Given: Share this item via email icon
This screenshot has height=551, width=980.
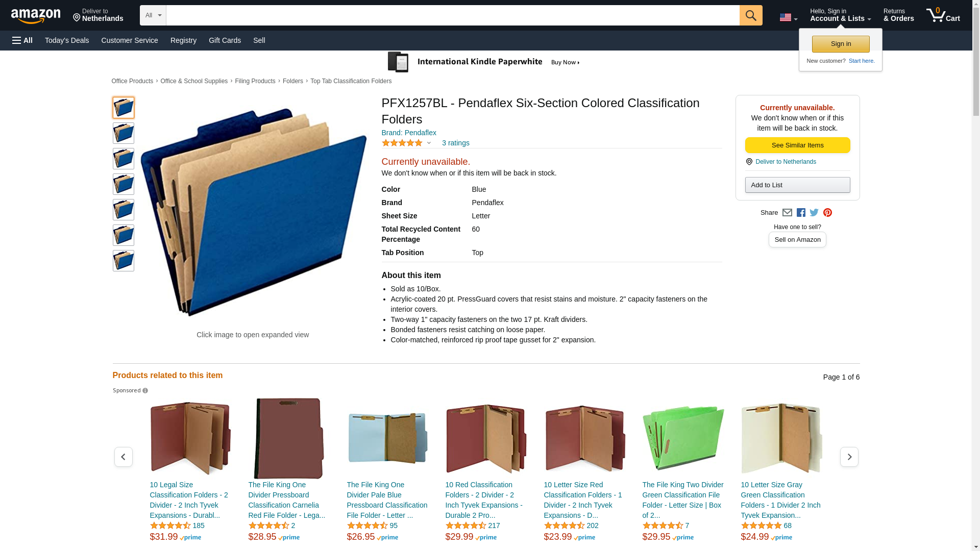Looking at the screenshot, I should pyautogui.click(x=787, y=213).
